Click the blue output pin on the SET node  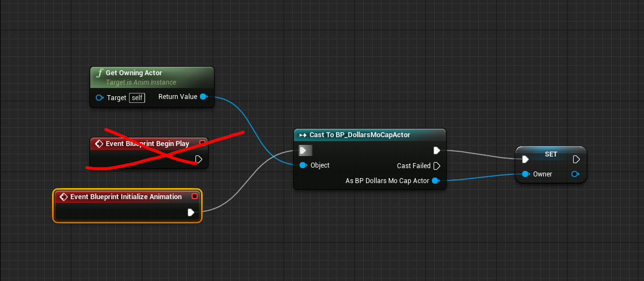click(575, 174)
